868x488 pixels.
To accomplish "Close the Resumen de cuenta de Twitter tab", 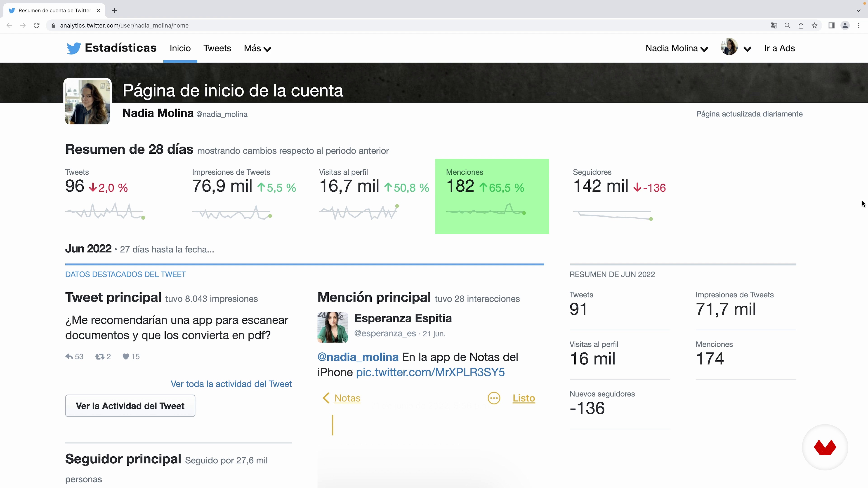I will click(x=98, y=10).
